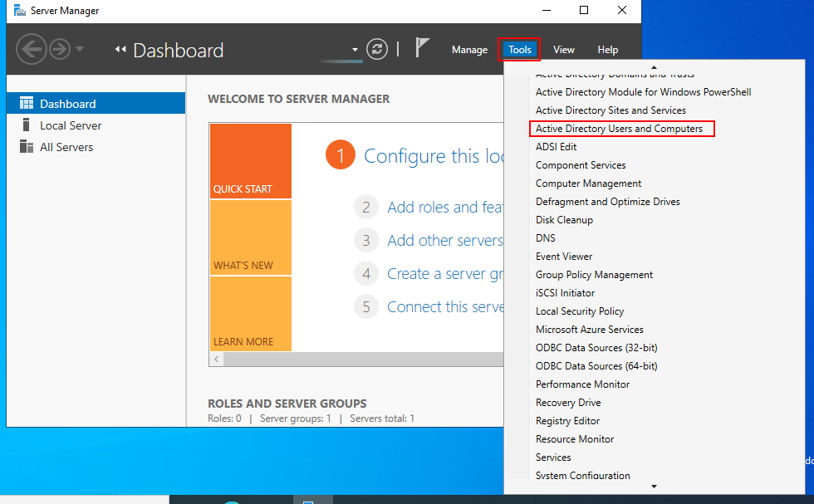
Task: Click the Add other servers link
Action: (445, 240)
